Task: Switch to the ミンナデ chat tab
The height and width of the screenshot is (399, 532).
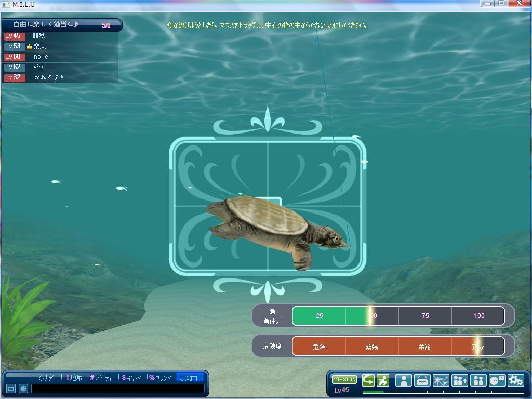Action: coord(46,378)
